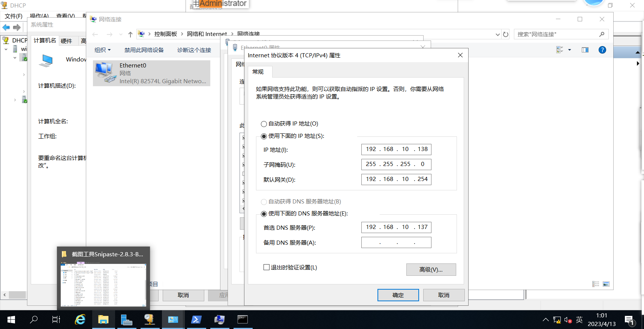Click the blue help question-mark icon
The image size is (644, 329).
click(602, 50)
